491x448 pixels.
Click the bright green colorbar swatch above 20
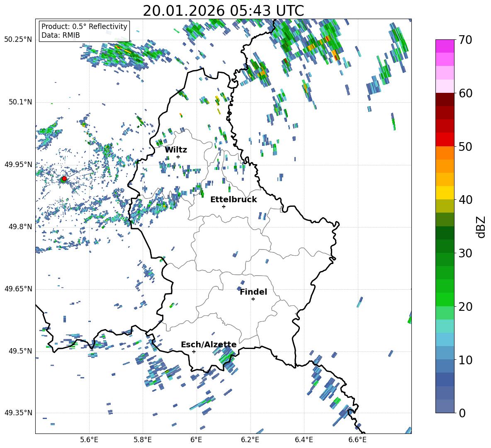[445, 299]
